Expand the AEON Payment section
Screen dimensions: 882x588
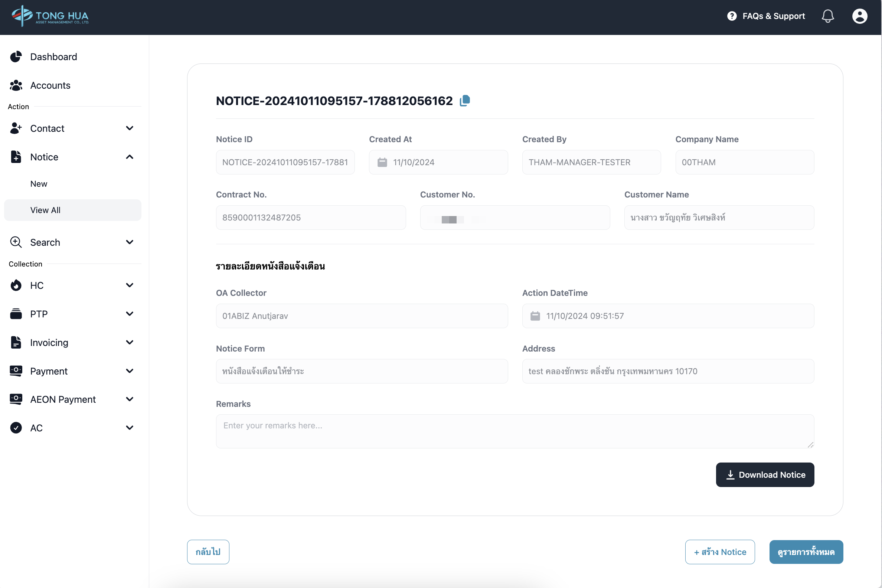pyautogui.click(x=130, y=399)
